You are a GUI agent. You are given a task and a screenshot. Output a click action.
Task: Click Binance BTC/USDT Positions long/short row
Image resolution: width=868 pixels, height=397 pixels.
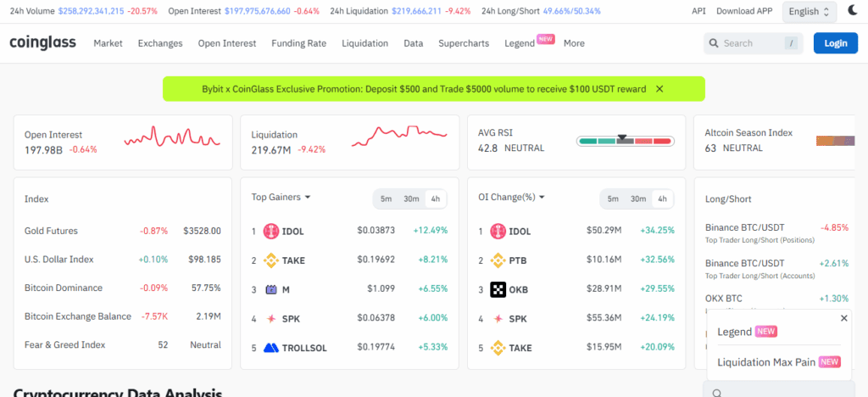(x=776, y=232)
